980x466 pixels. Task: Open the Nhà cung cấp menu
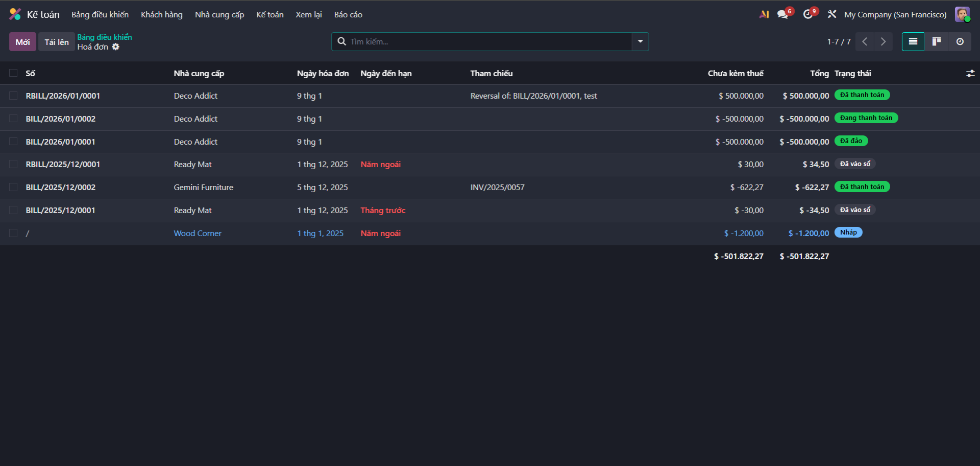tap(219, 15)
